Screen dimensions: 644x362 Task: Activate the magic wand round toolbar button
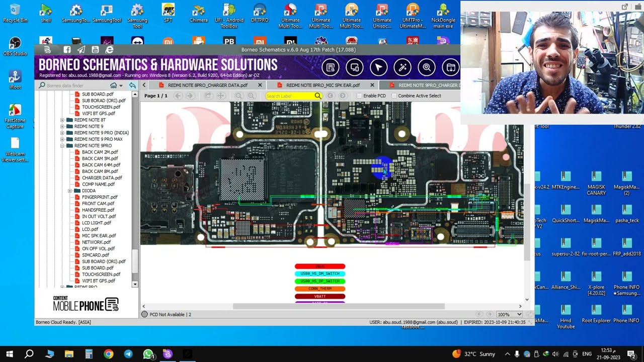pos(403,67)
